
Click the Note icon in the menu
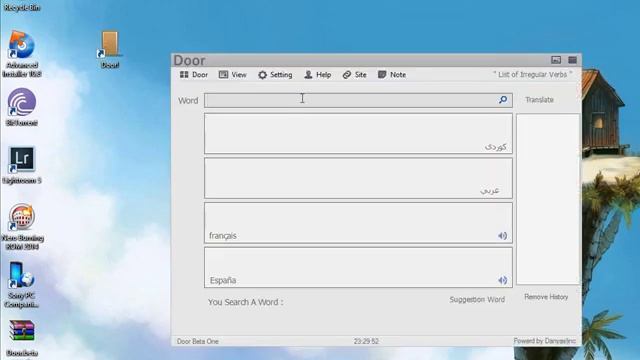382,75
